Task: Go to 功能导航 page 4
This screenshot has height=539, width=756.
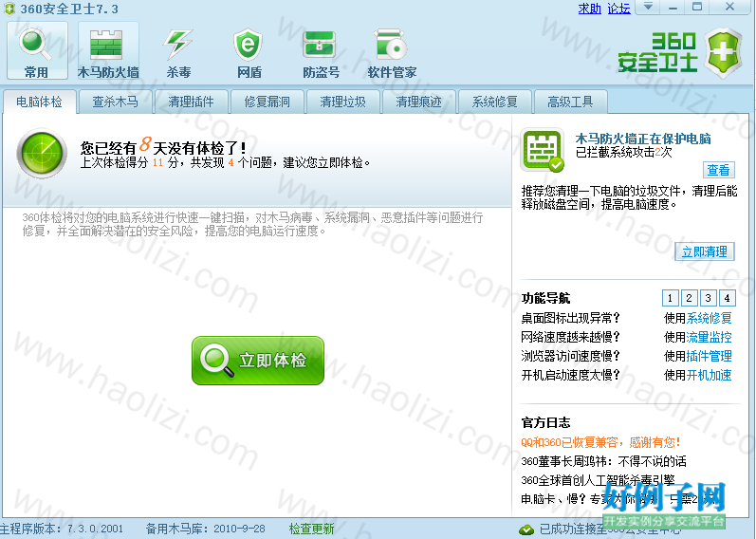Action: (x=728, y=298)
